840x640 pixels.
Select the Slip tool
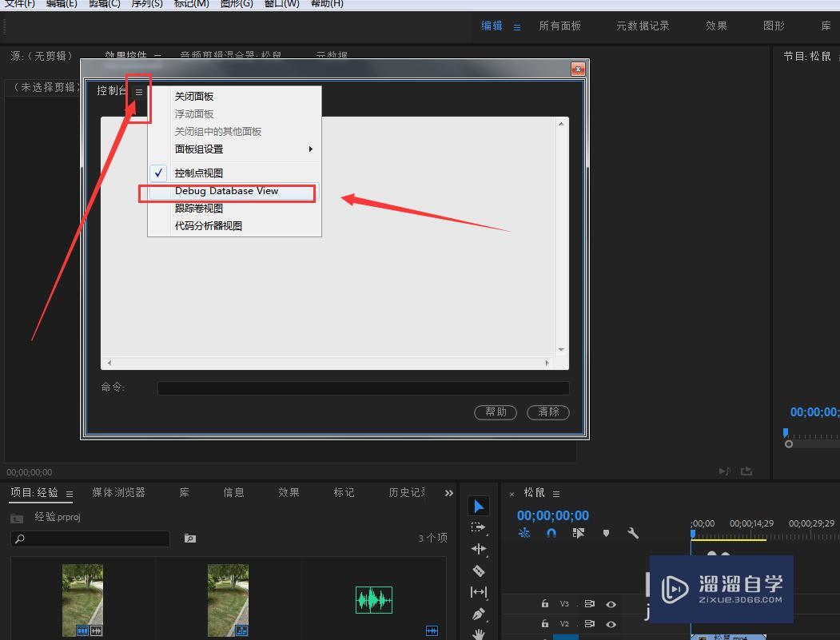click(x=479, y=592)
